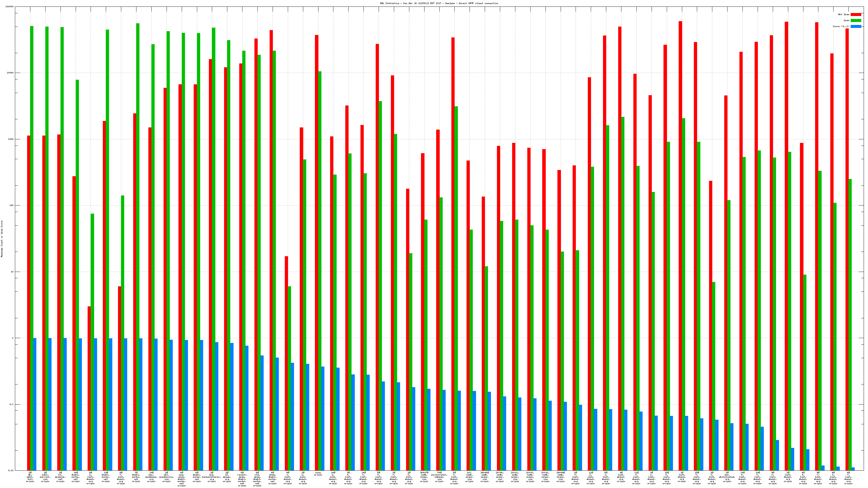Click the RBL Statistics chart title
The width and height of the screenshot is (868, 488).
tap(439, 3)
